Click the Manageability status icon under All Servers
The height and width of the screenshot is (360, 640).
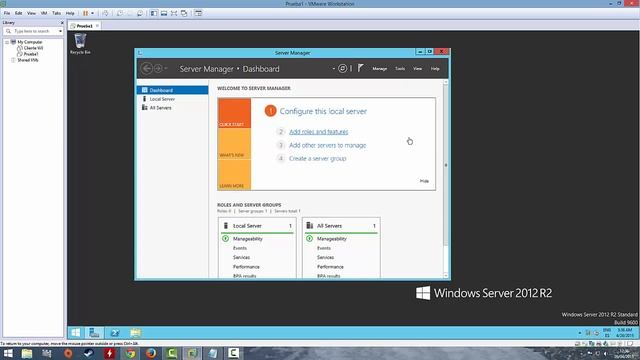click(x=309, y=238)
